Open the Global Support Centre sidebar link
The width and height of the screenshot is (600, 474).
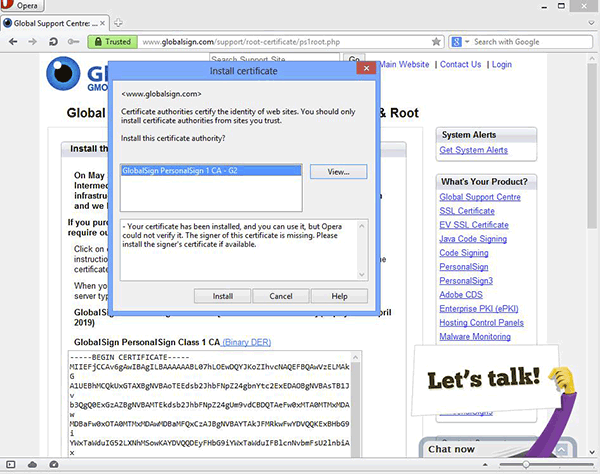[x=480, y=197]
